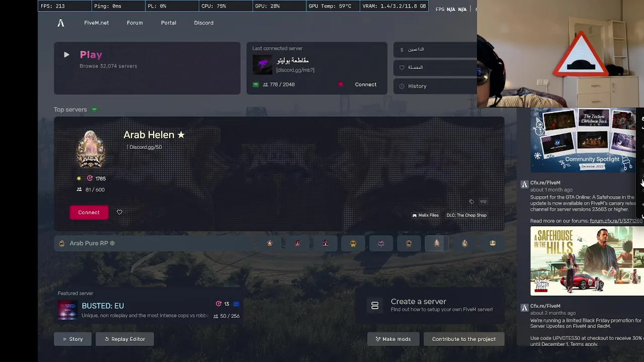Screen dimensions: 644x362
Task: Click the Play triangle icon
Action: (x=66, y=54)
